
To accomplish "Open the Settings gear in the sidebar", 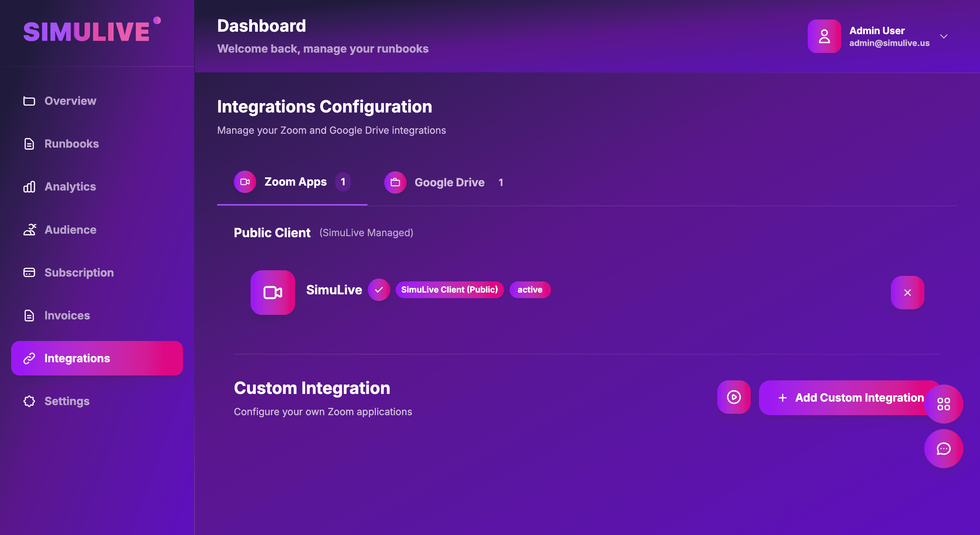I will click(29, 401).
